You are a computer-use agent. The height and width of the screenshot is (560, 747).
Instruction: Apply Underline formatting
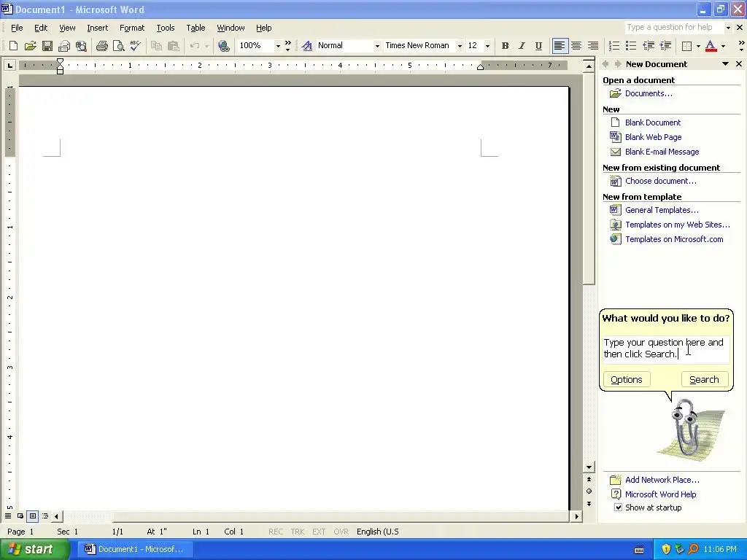(x=538, y=46)
